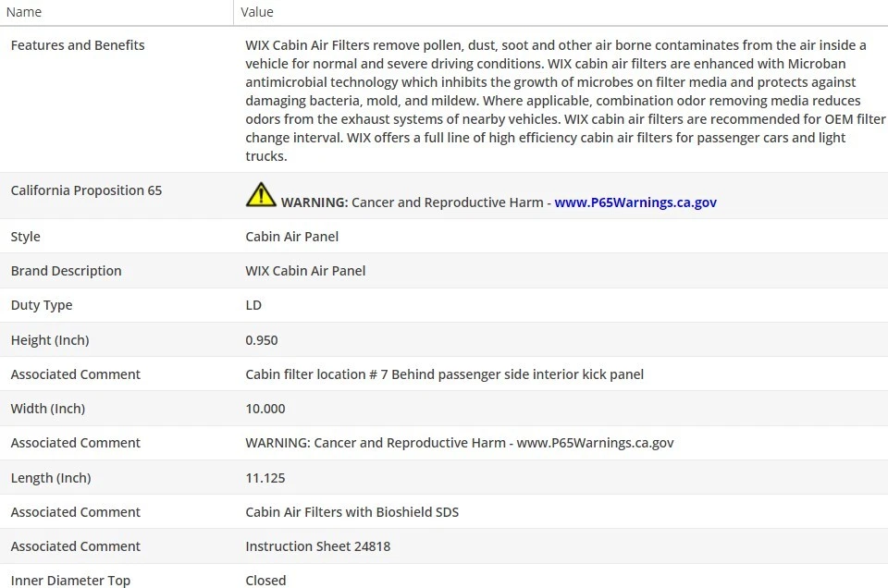Click the WIX Cabin Air Panel value

click(305, 271)
